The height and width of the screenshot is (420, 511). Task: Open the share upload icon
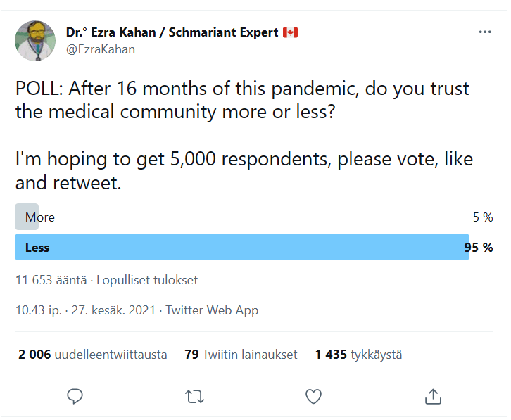tap(433, 397)
